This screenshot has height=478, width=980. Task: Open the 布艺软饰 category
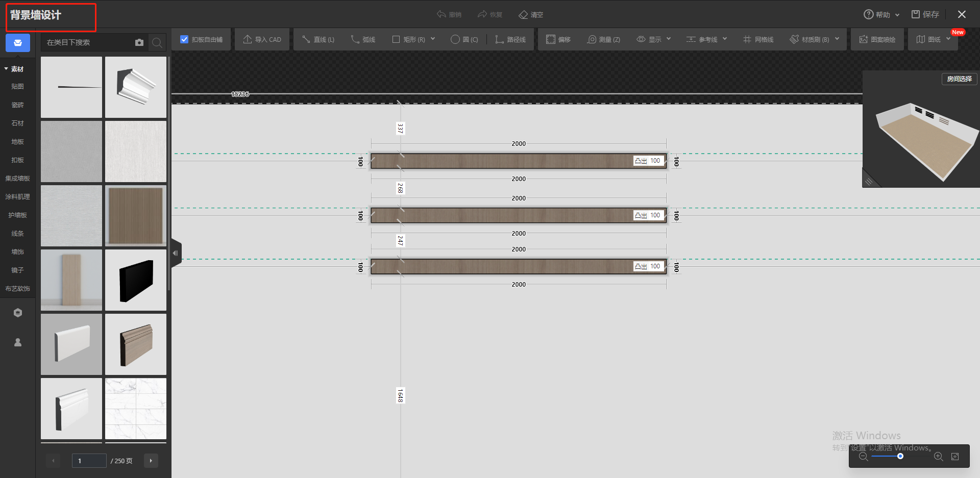18,288
